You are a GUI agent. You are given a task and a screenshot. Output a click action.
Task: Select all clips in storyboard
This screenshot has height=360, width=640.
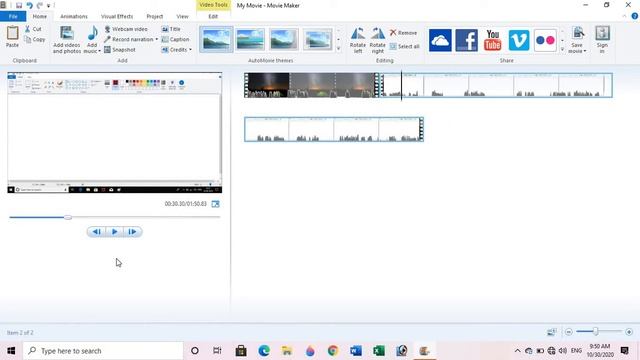click(x=404, y=47)
